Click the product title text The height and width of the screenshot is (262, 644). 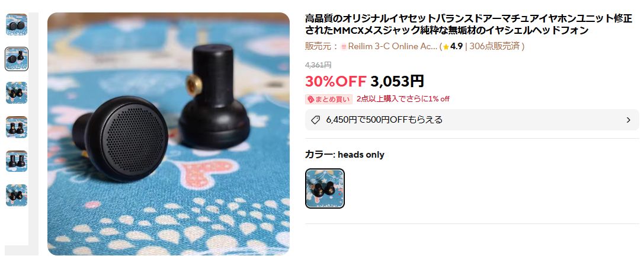click(469, 24)
